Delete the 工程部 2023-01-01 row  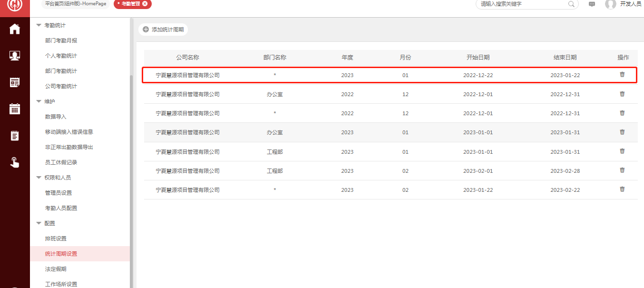click(x=622, y=151)
